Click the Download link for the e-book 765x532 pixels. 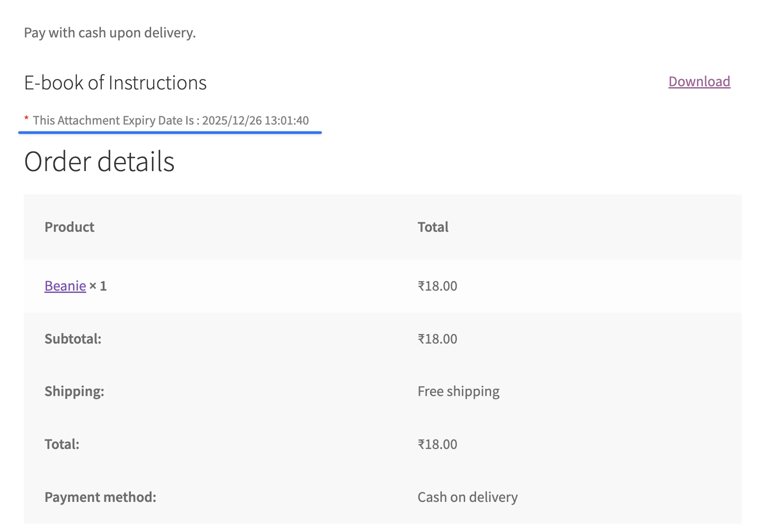point(699,81)
